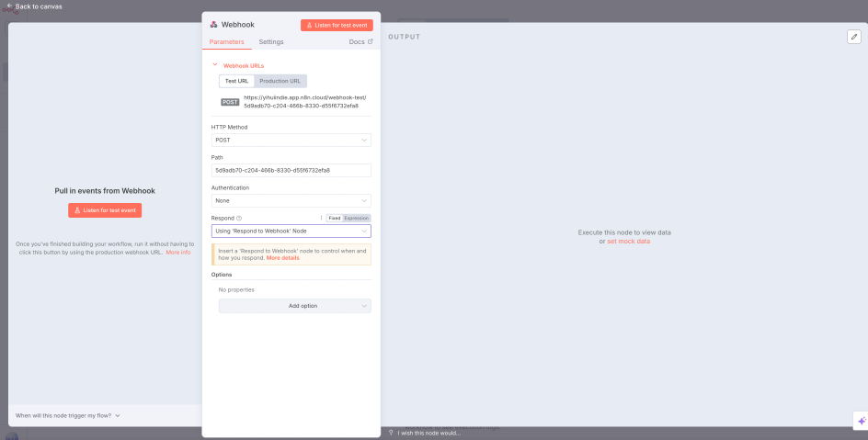The image size is (868, 440).
Task: Click the back arrow to canvas
Action: (x=9, y=6)
